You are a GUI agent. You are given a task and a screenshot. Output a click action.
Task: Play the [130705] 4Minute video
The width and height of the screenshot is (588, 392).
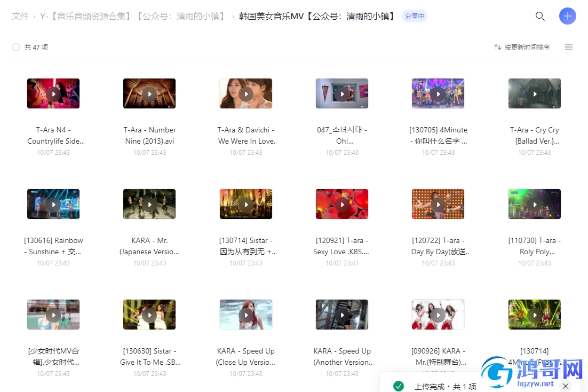click(x=438, y=93)
